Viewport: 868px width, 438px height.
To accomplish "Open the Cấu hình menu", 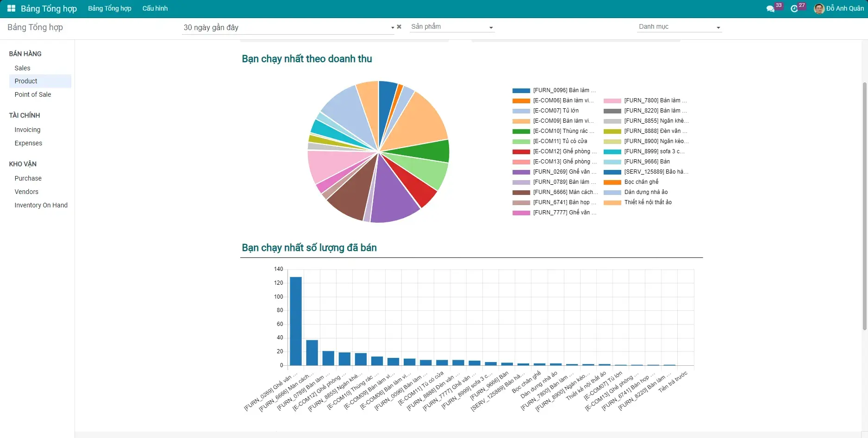I will click(155, 8).
